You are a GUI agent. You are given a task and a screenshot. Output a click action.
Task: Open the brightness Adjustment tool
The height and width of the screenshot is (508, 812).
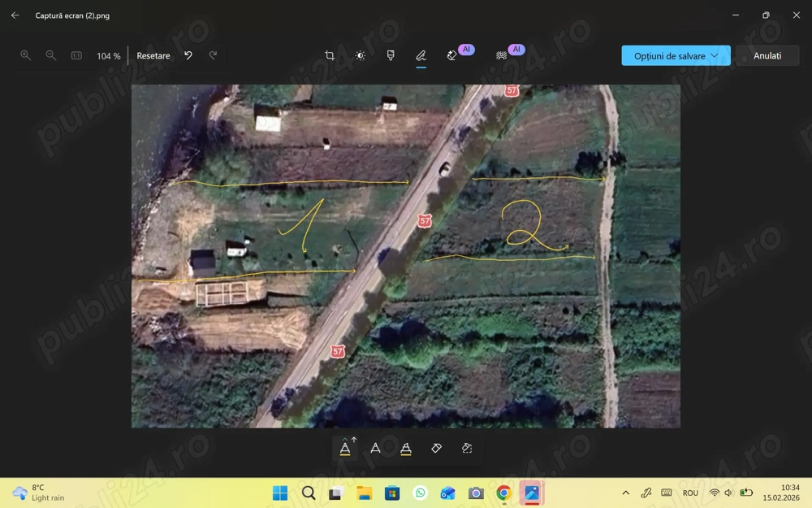[x=361, y=55]
